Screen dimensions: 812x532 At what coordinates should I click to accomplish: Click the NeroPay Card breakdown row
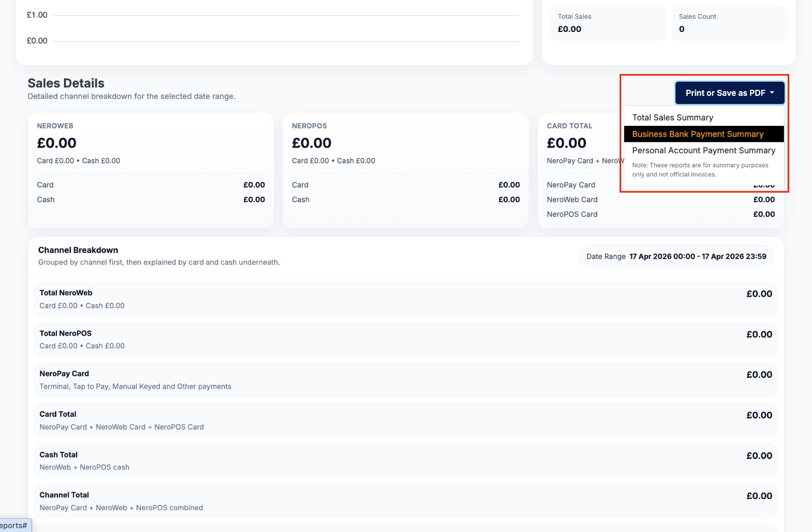coord(405,380)
